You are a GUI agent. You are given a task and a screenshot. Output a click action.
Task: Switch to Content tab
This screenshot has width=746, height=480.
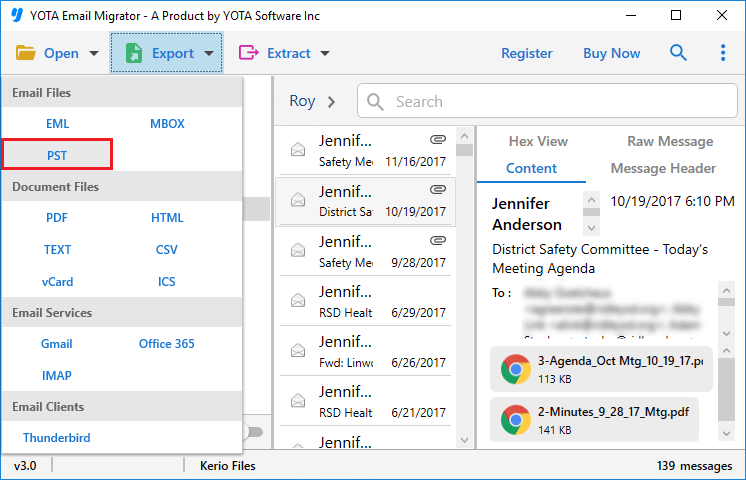[x=531, y=168]
